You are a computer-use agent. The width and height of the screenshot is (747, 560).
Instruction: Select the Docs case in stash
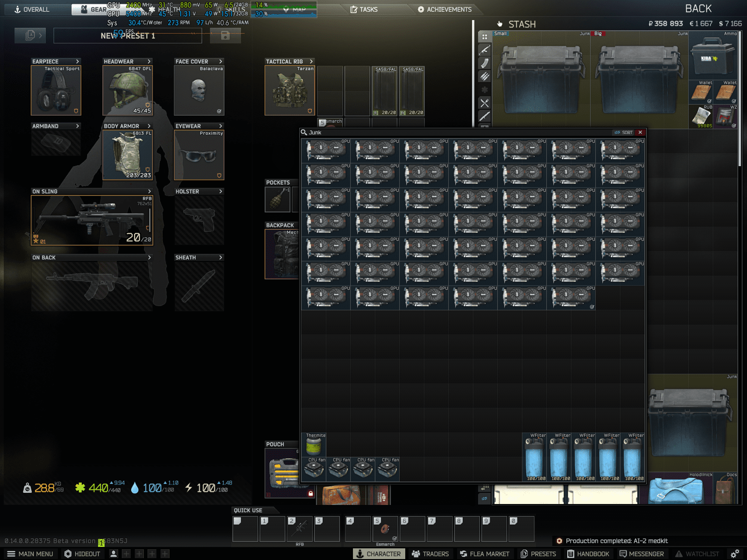726,488
